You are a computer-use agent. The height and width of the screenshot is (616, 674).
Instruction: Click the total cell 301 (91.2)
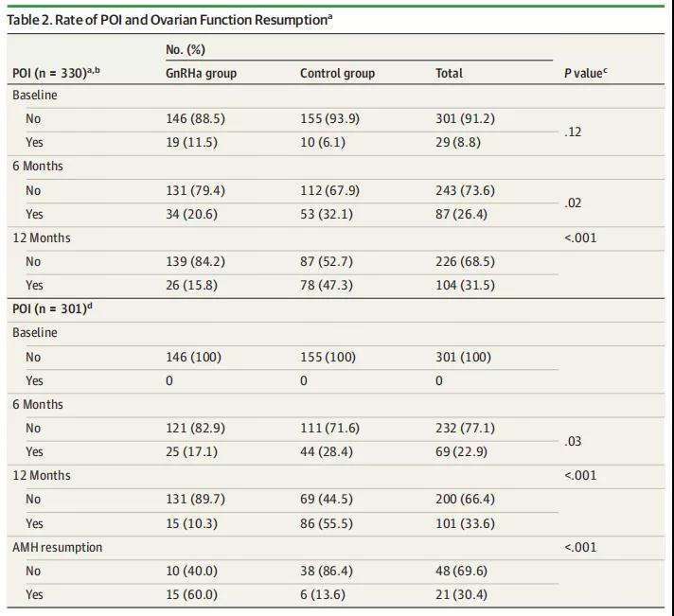coord(465,118)
